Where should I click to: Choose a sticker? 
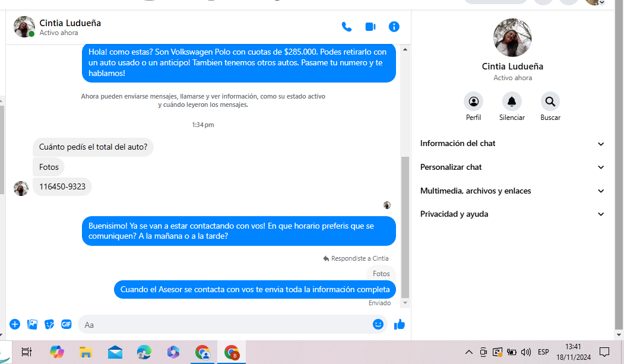coord(49,324)
